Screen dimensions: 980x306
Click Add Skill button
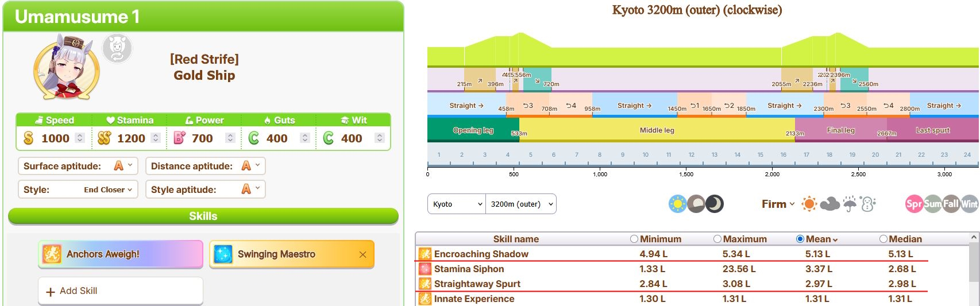(121, 291)
